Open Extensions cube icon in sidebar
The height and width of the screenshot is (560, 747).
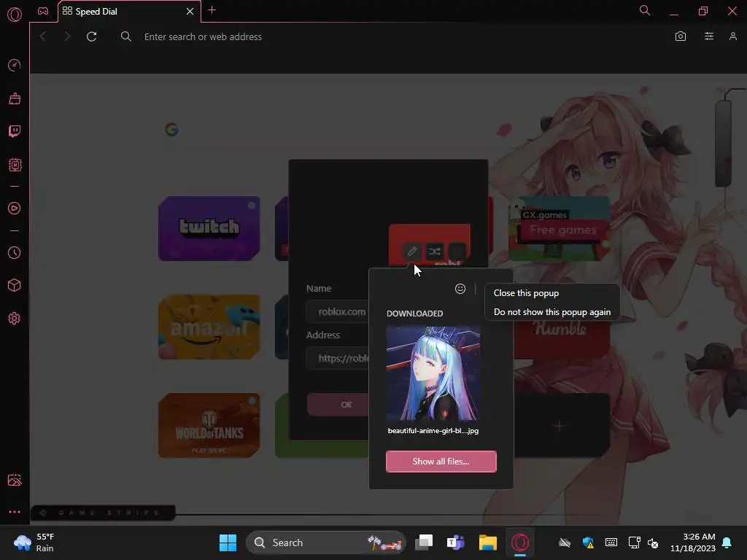point(15,285)
